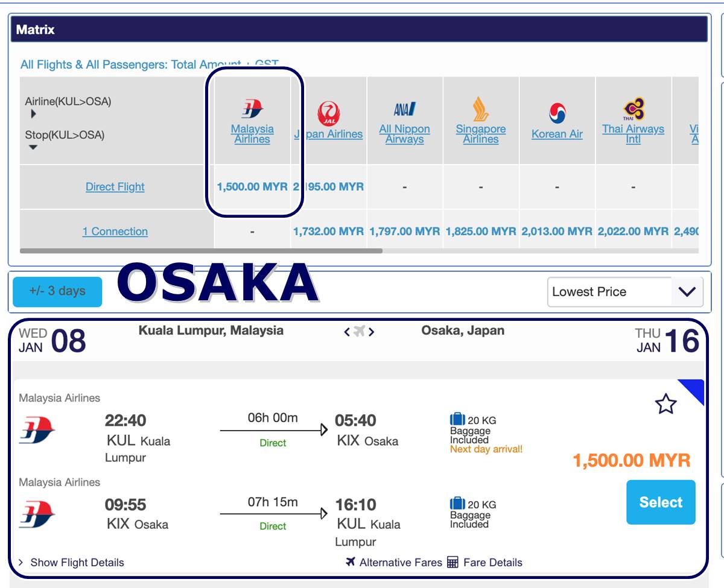724x588 pixels.
Task: Click the WED JAN 08 departure date
Action: pyautogui.click(x=52, y=340)
